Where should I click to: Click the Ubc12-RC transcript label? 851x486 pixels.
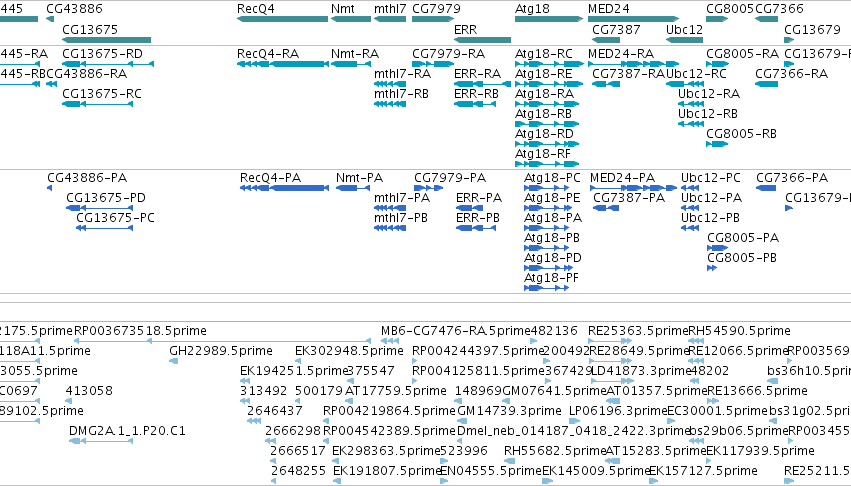tap(696, 73)
